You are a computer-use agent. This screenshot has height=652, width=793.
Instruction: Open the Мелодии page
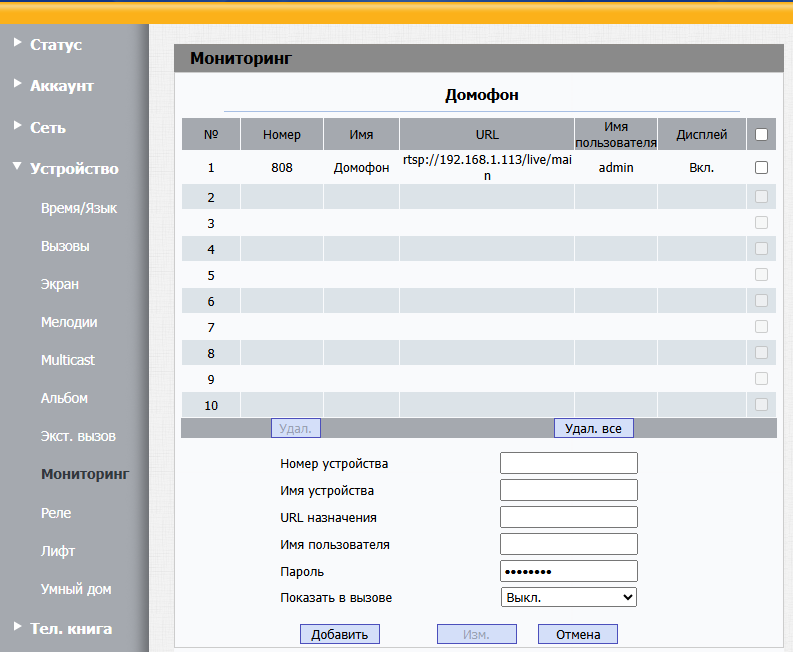69,322
